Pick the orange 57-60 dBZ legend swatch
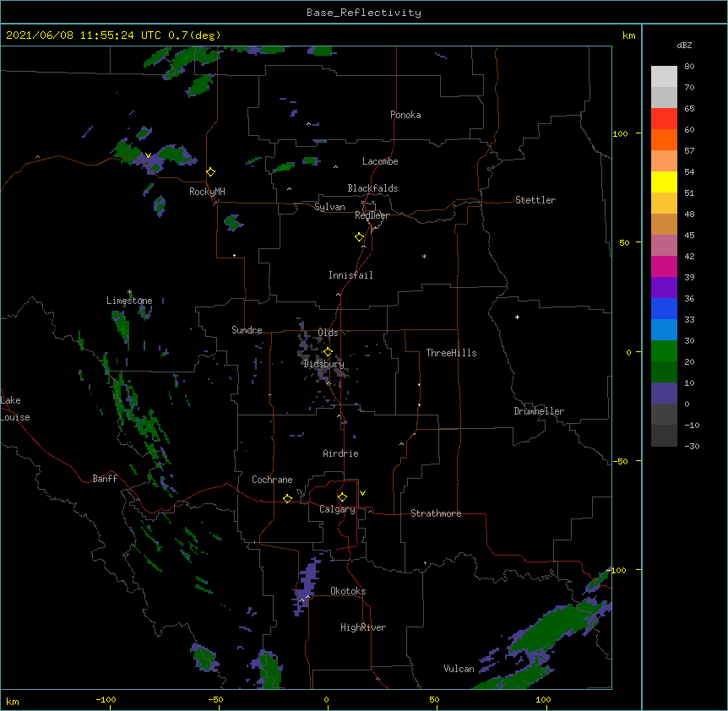Viewport: 728px width, 711px height. point(664,140)
